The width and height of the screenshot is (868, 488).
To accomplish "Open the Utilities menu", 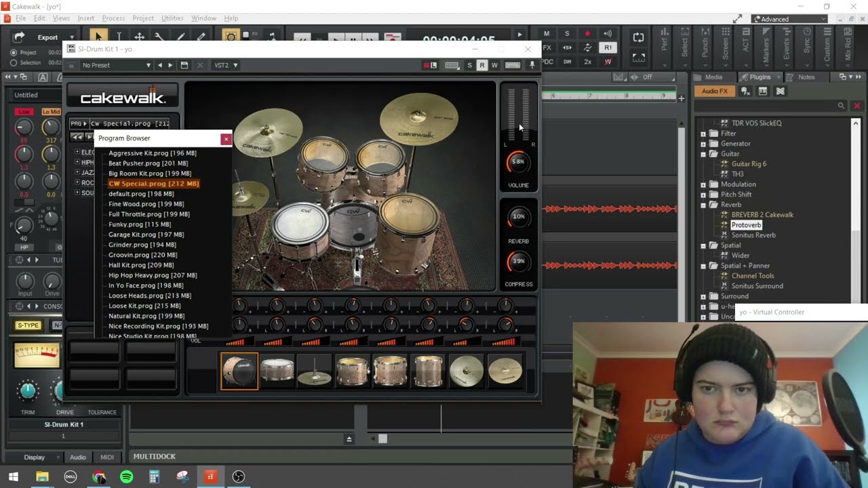I will [x=172, y=18].
